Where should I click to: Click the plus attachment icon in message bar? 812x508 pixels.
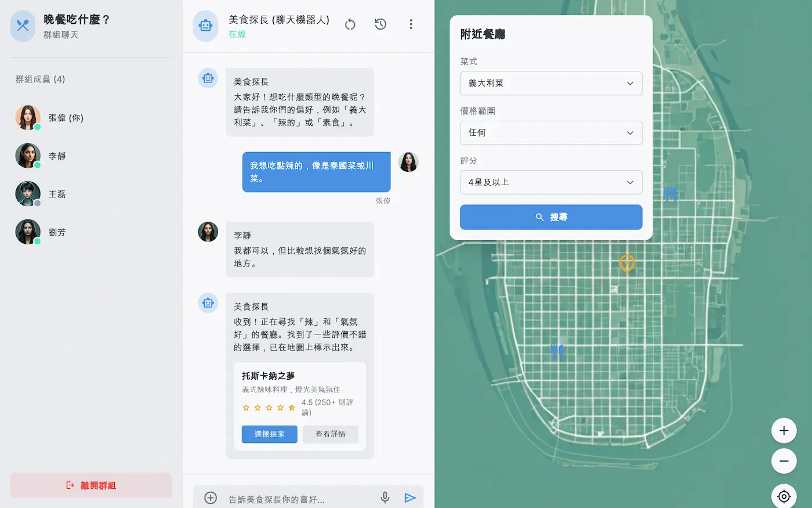(x=211, y=498)
